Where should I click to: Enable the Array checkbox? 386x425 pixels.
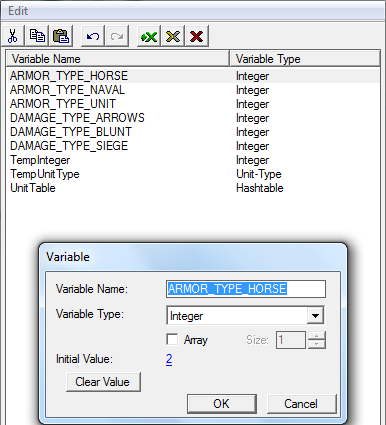pyautogui.click(x=172, y=340)
